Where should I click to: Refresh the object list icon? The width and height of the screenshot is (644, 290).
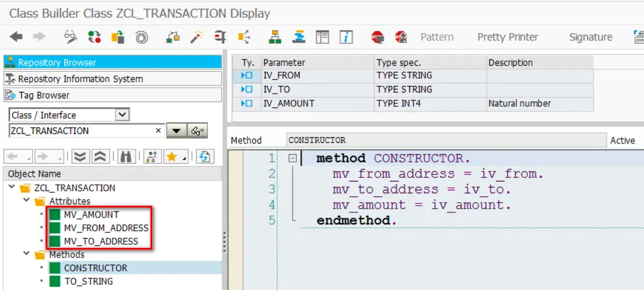(206, 157)
